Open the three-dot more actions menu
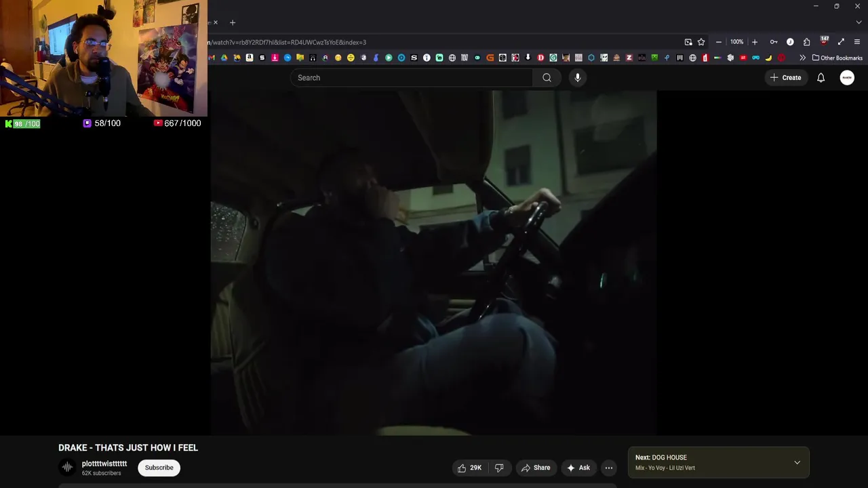The image size is (868, 488). (x=609, y=468)
